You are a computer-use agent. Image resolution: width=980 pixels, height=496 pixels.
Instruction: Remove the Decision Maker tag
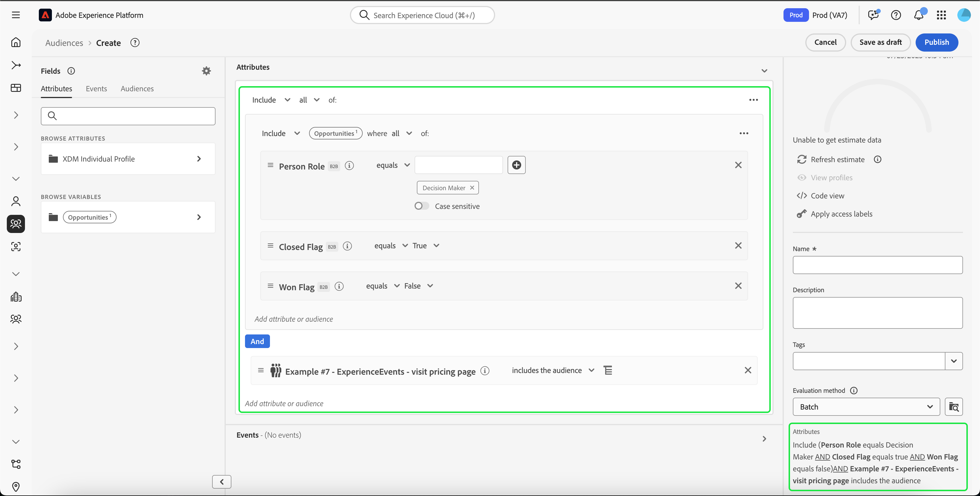(x=472, y=188)
